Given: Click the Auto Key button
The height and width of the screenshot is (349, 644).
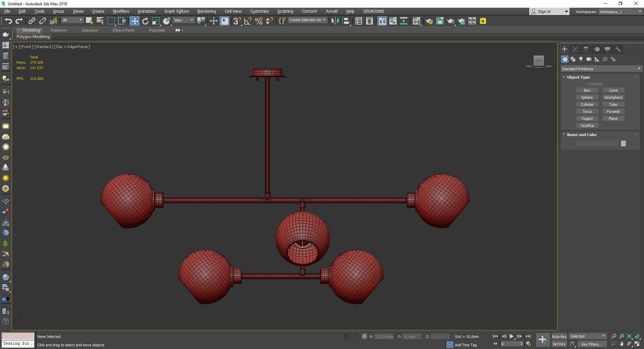Looking at the screenshot, I should click(559, 337).
